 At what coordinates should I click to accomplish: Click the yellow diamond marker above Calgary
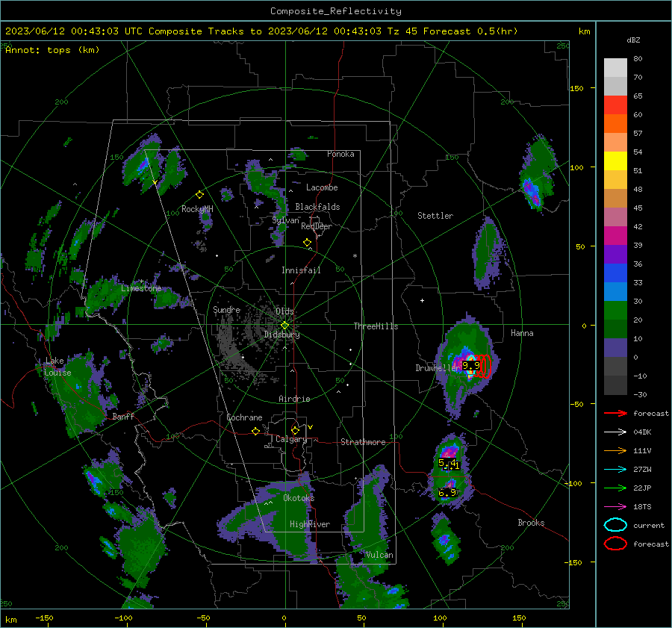tap(295, 430)
